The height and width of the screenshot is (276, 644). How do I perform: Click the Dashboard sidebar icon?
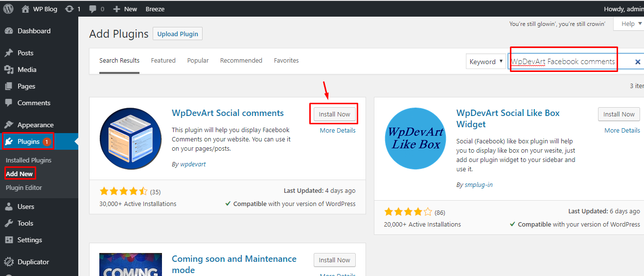click(x=9, y=31)
